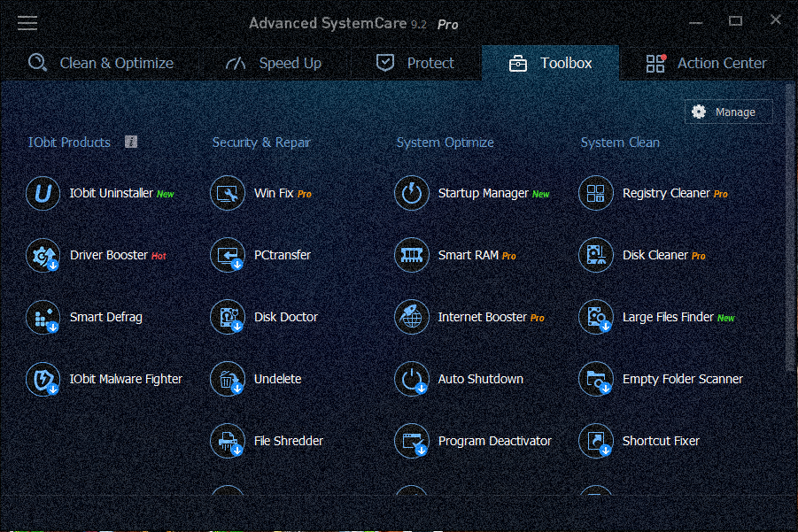Click "Empty Folder Scanner" label text
The image size is (798, 532).
click(x=683, y=380)
